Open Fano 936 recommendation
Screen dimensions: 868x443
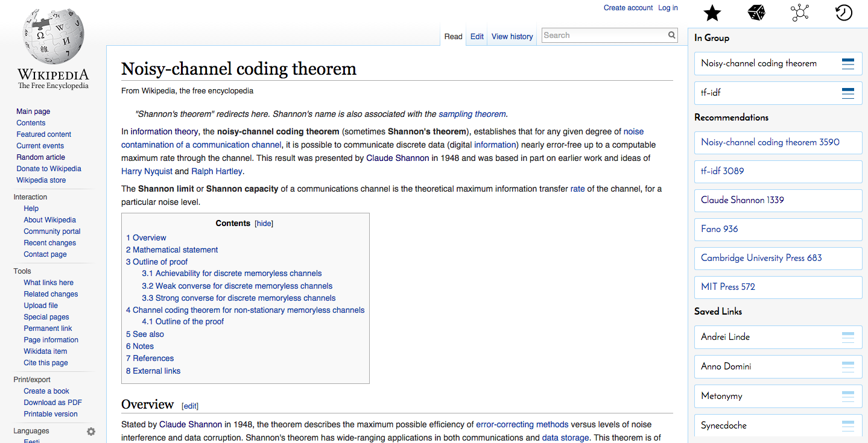pos(778,229)
